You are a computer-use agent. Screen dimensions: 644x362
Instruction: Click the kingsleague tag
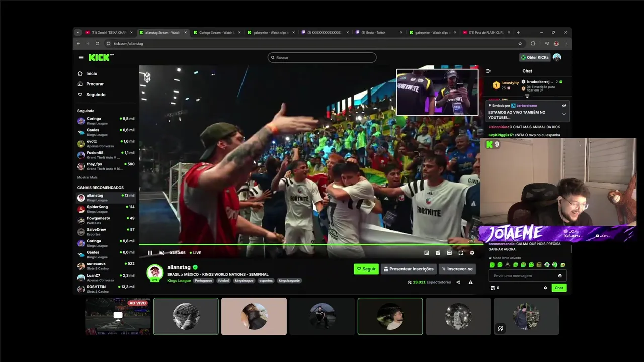(244, 281)
